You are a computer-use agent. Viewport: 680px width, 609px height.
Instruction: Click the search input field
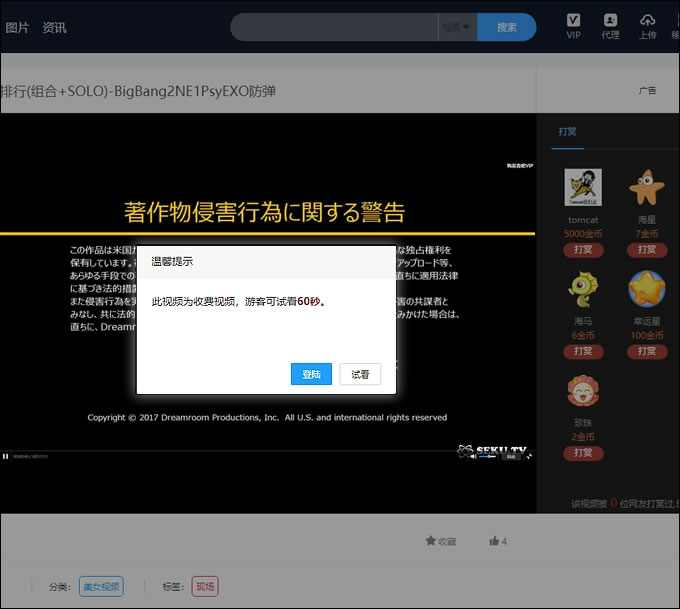[335, 27]
